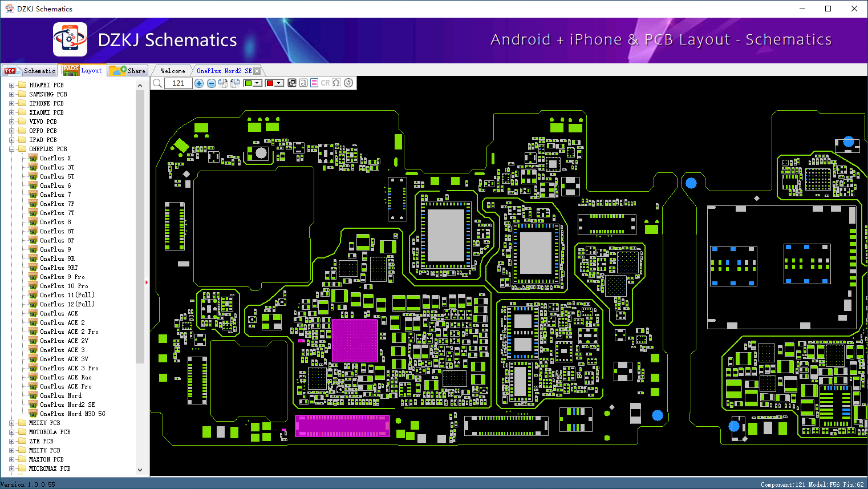
Task: Open the green color dropdown
Action: tap(253, 83)
